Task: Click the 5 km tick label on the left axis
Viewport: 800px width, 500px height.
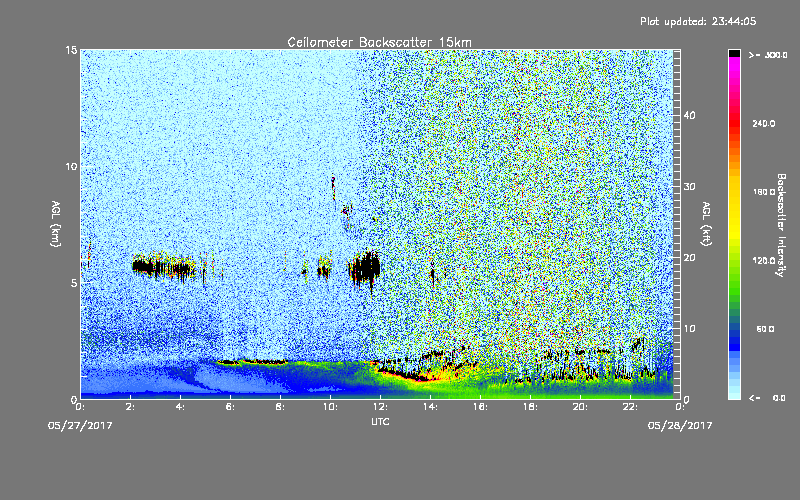Action: point(74,283)
